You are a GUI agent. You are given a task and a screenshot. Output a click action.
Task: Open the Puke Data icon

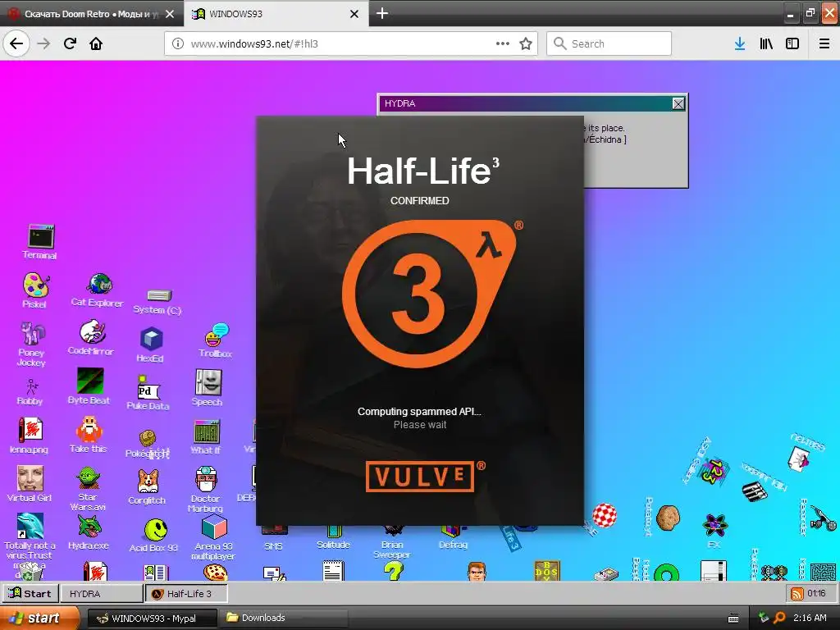point(148,393)
